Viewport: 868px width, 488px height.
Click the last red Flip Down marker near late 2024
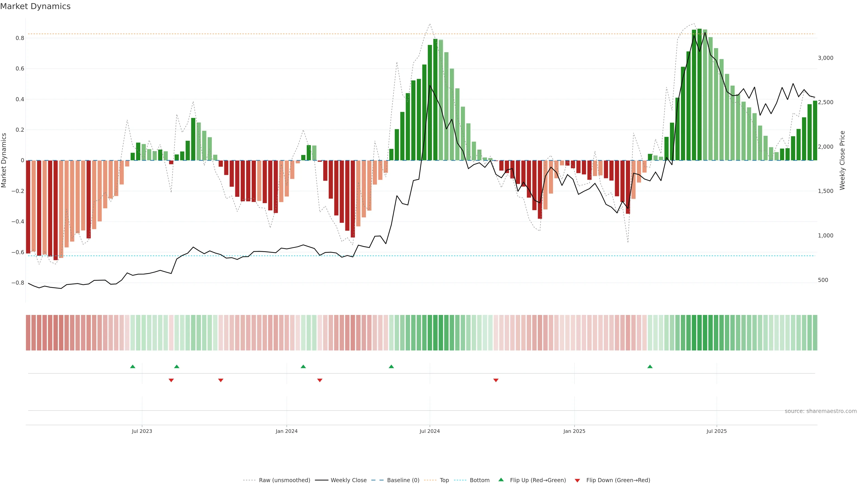(496, 380)
